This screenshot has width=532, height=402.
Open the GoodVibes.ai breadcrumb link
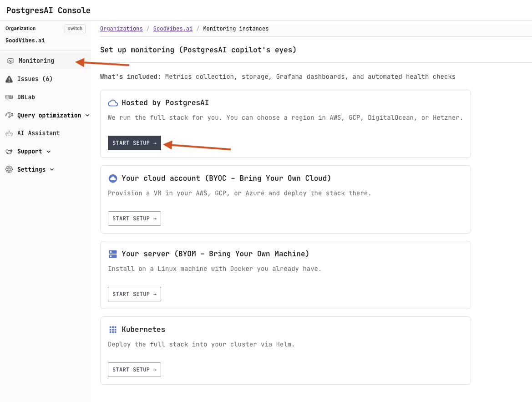coord(173,28)
